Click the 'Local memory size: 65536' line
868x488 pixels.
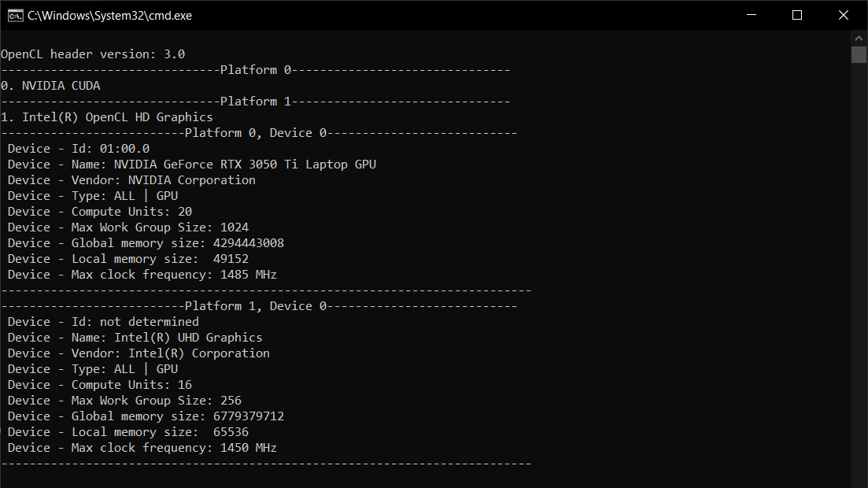[127, 432]
